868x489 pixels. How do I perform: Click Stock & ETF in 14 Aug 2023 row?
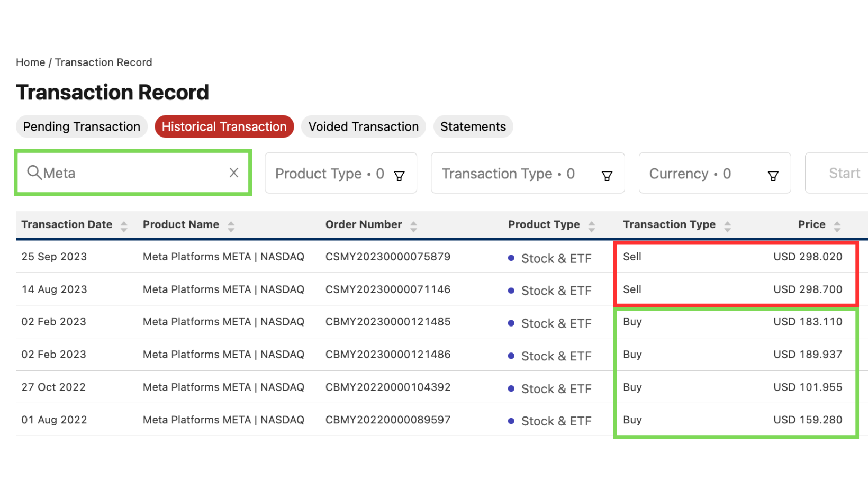(x=556, y=291)
